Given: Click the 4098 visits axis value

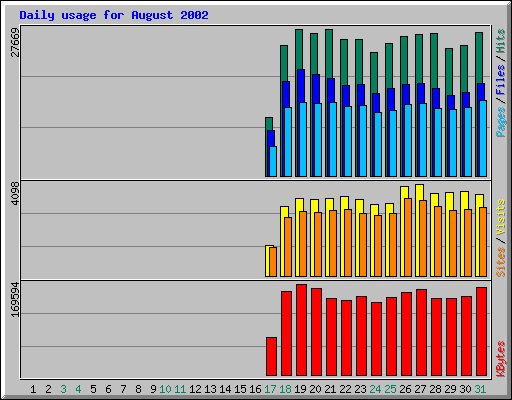Looking at the screenshot, I should click(x=15, y=194).
